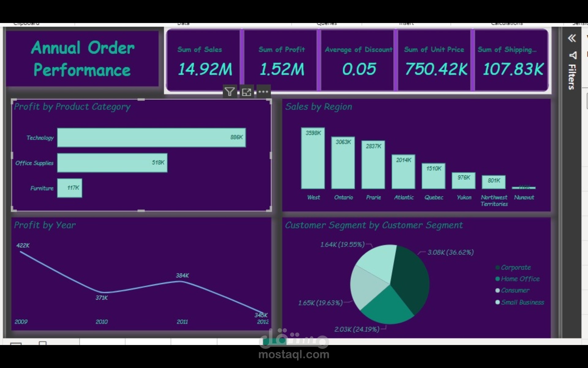This screenshot has height=368, width=588.
Task: Select the Sum of Sales card
Action: 204,61
